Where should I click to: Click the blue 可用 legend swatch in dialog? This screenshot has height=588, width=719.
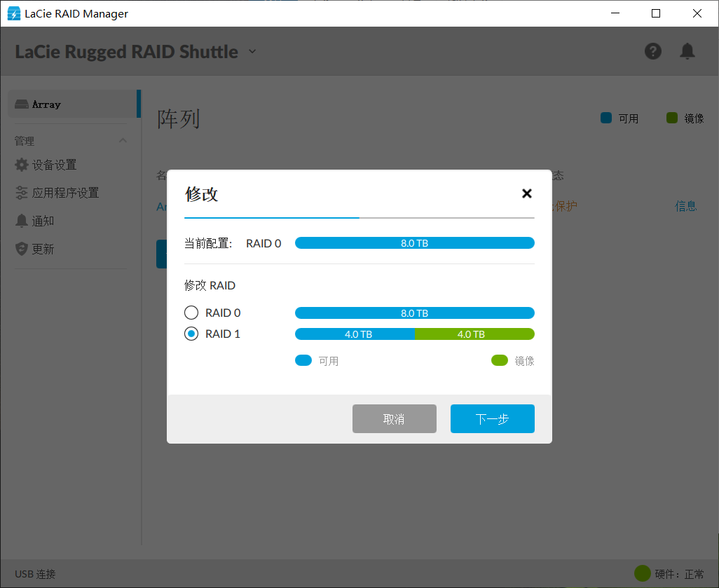click(303, 360)
